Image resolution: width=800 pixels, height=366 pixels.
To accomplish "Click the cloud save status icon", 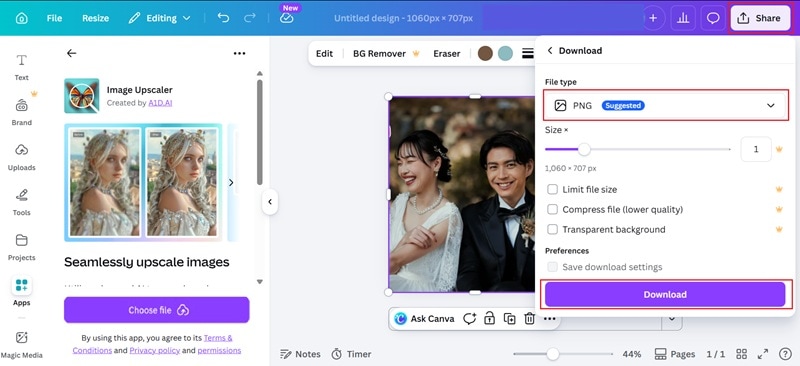I will coord(287,18).
